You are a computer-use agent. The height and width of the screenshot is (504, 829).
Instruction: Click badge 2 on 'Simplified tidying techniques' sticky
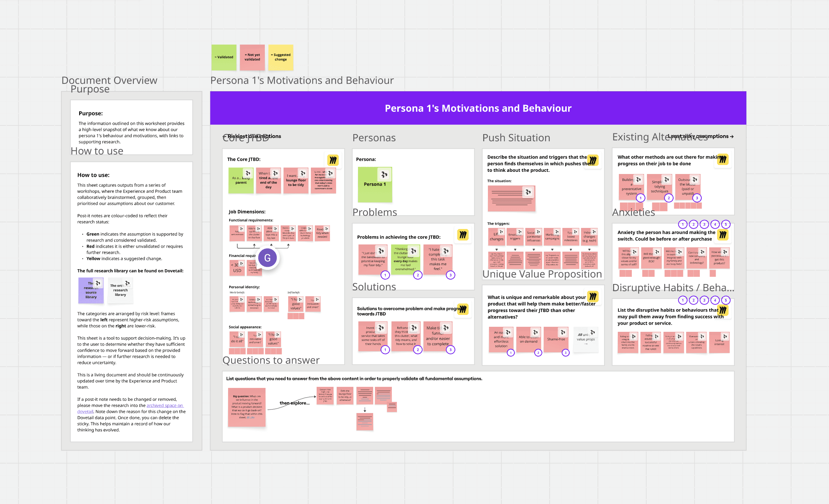coord(669,198)
